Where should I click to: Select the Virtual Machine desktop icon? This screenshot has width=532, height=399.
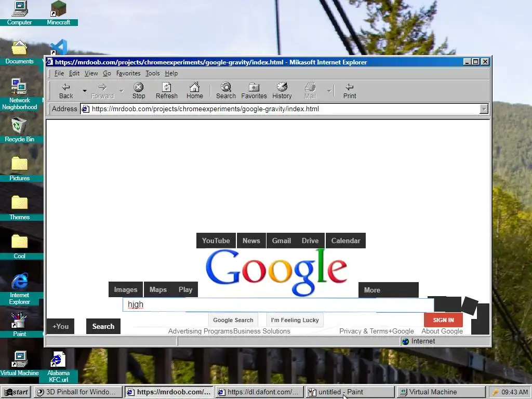point(19,364)
